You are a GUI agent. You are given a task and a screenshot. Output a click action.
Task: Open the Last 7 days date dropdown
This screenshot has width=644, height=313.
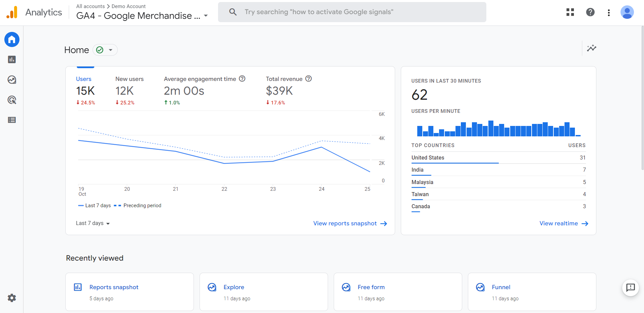[93, 223]
